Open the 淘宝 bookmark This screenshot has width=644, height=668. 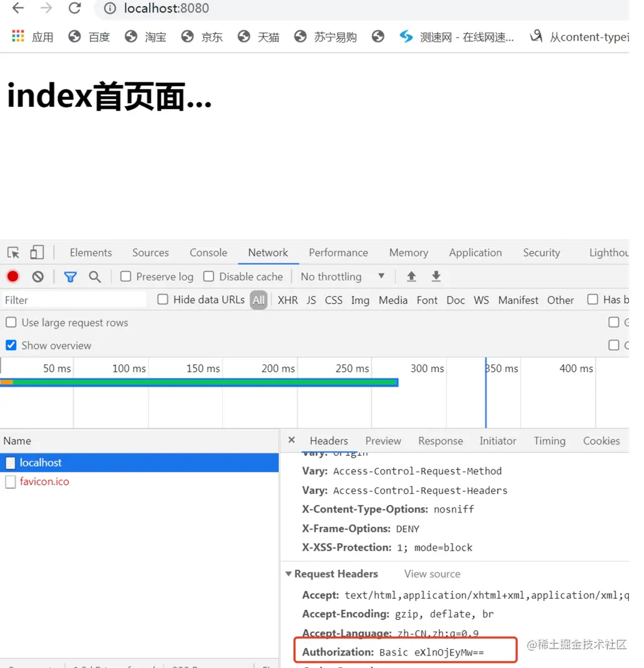(145, 37)
